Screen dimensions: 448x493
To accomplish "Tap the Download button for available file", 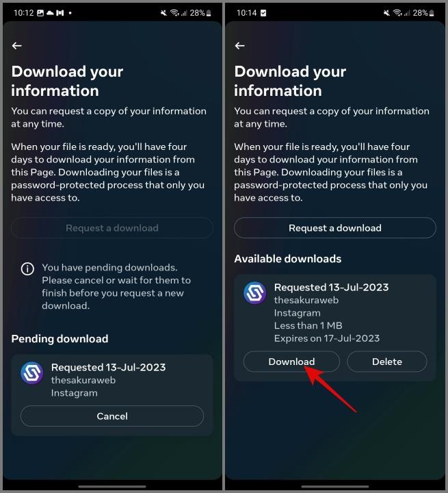I will click(291, 362).
